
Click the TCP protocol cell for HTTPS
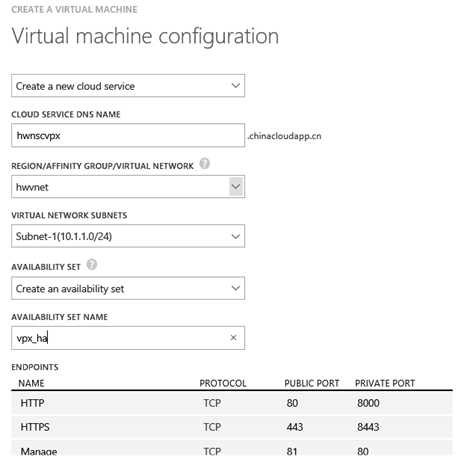[x=212, y=427]
